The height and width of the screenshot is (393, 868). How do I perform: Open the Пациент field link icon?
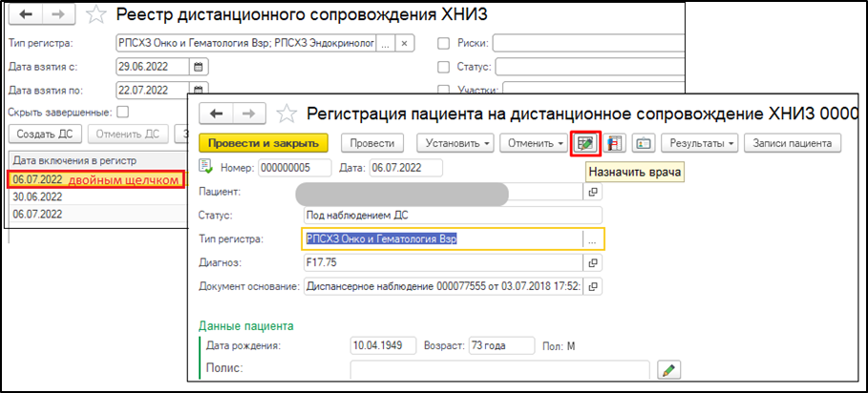pos(593,192)
